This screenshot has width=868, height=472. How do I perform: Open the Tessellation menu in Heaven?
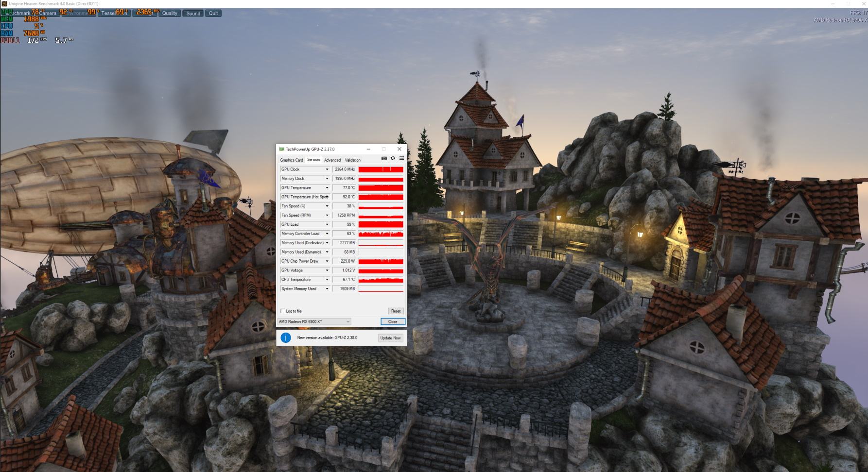tap(114, 13)
